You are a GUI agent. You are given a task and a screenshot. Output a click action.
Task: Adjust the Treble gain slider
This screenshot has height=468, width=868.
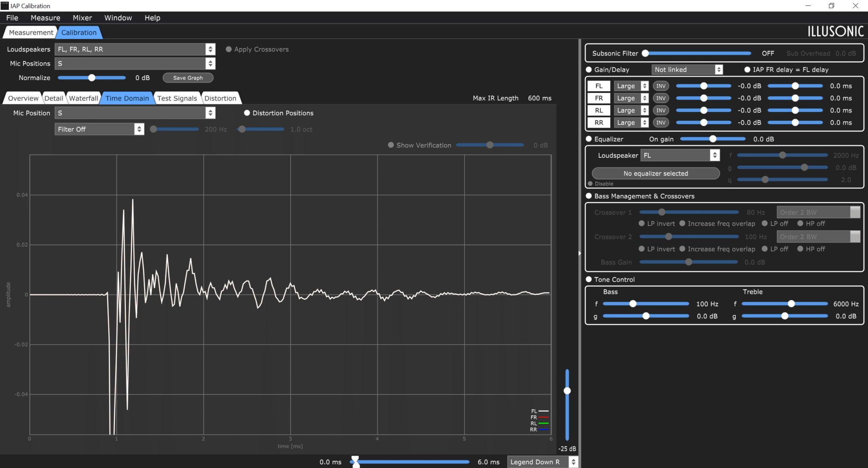pos(785,316)
